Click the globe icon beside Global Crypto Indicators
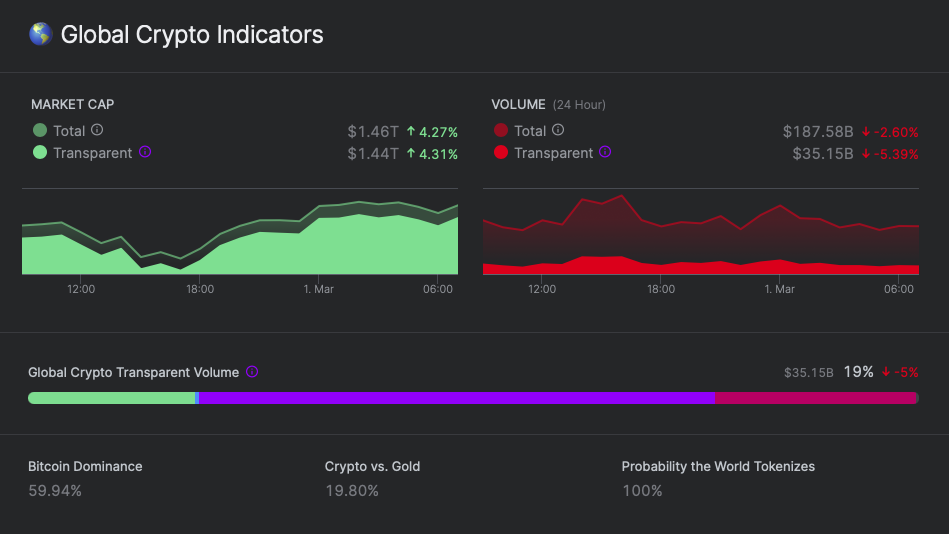This screenshot has width=949, height=534. [x=41, y=34]
